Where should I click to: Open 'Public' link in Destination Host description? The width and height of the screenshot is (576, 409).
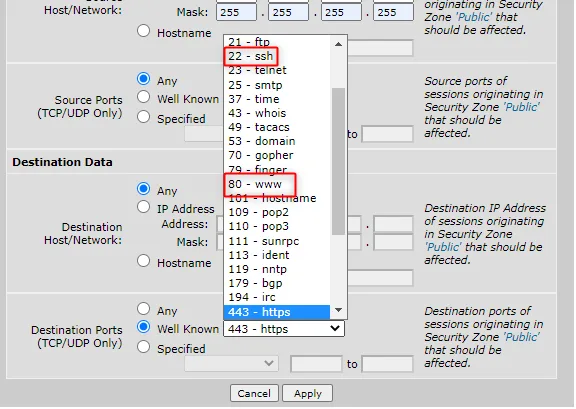tap(443, 247)
